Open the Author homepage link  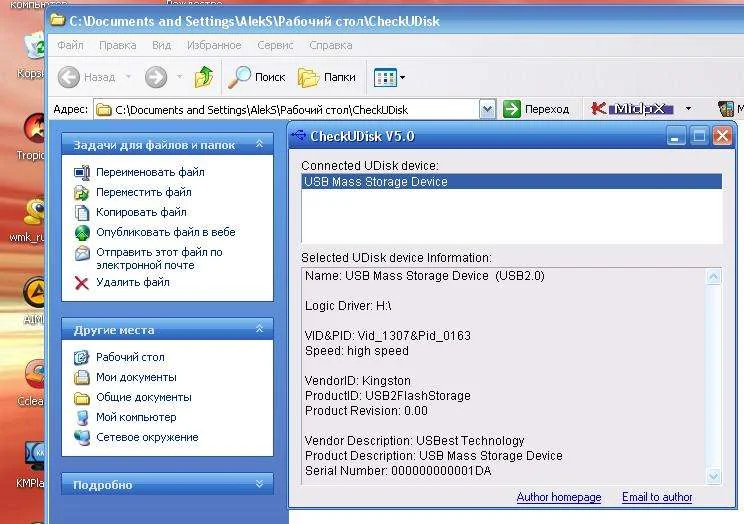coord(558,497)
